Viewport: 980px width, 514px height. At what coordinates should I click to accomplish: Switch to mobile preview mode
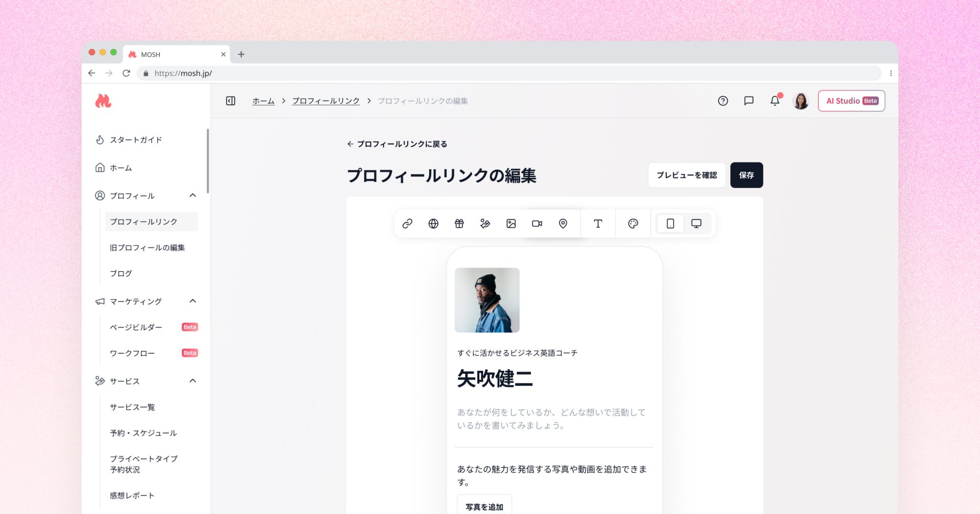(x=670, y=223)
